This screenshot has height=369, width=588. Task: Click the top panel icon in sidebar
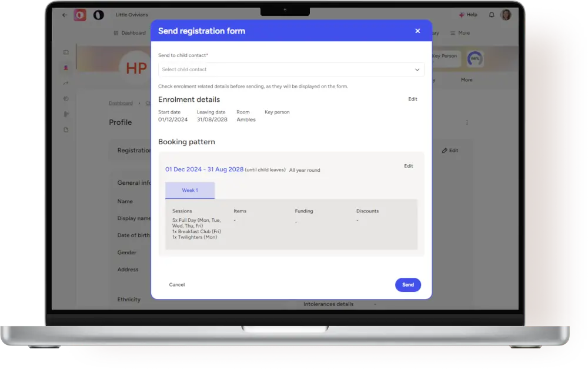click(66, 52)
